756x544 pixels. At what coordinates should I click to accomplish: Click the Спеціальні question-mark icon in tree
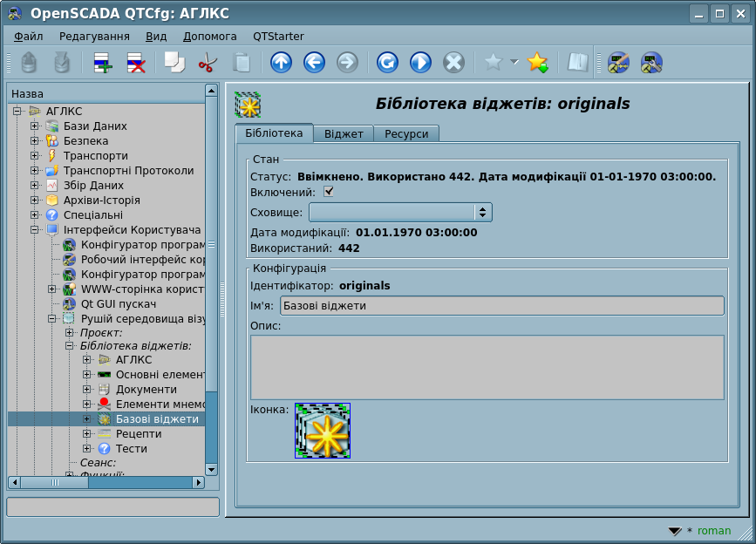coord(52,215)
